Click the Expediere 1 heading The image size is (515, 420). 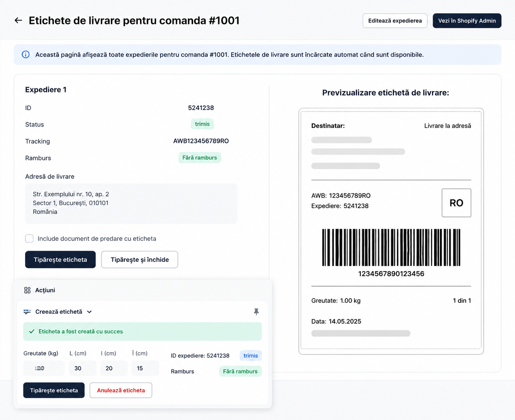click(x=46, y=89)
